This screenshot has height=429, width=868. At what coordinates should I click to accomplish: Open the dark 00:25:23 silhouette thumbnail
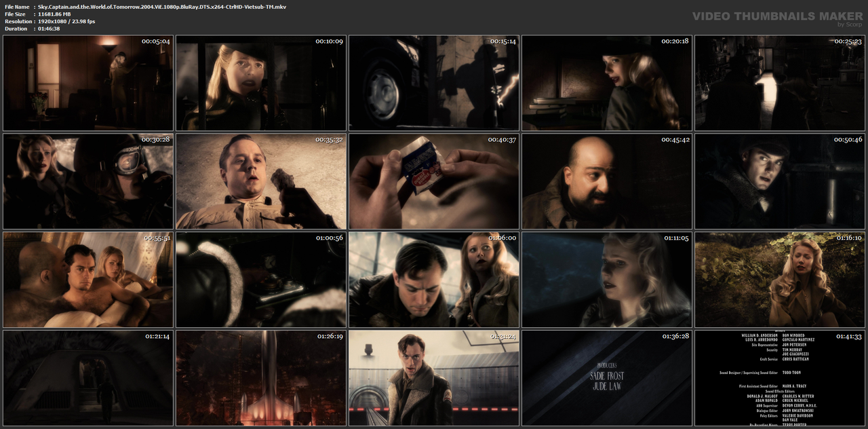780,83
